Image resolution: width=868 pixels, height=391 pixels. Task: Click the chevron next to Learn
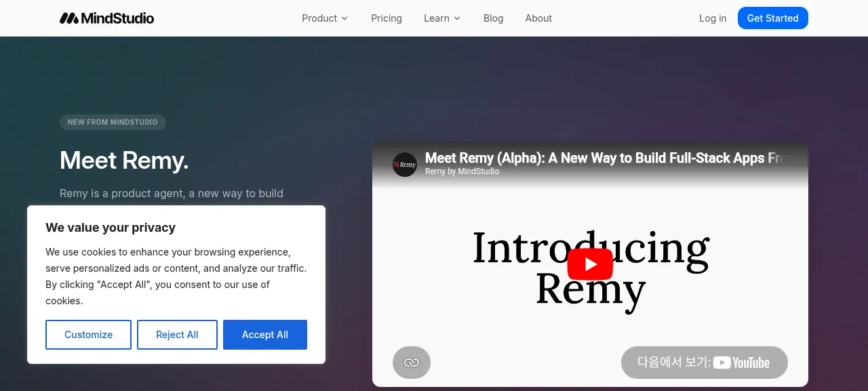click(x=457, y=18)
